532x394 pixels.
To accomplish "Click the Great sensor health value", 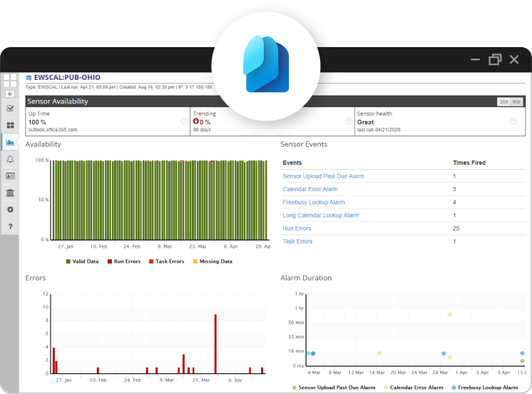I will [365, 122].
